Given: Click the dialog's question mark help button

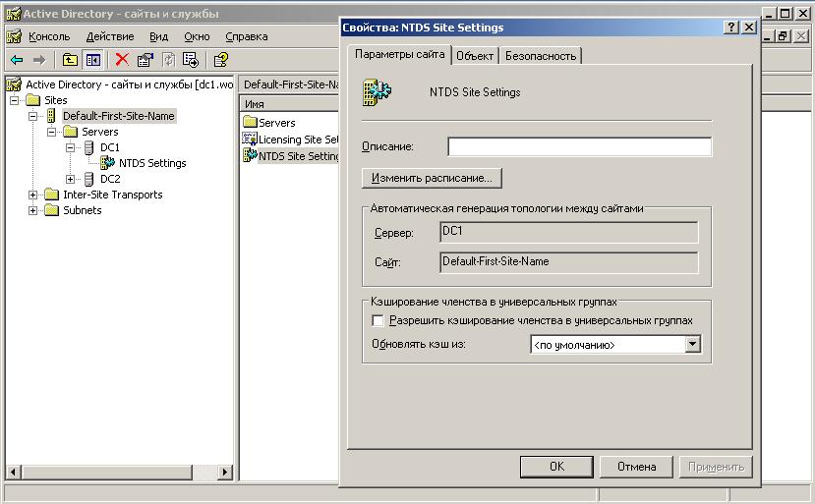Looking at the screenshot, I should (x=731, y=28).
